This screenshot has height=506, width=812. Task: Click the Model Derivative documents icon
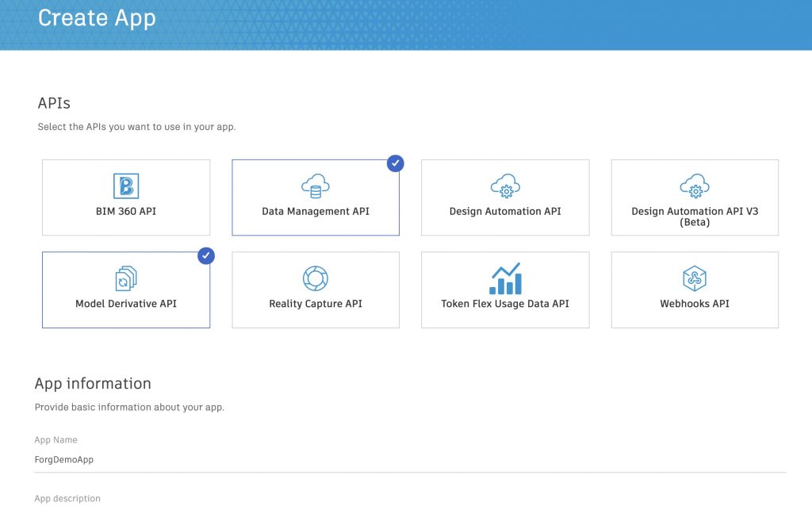[126, 278]
